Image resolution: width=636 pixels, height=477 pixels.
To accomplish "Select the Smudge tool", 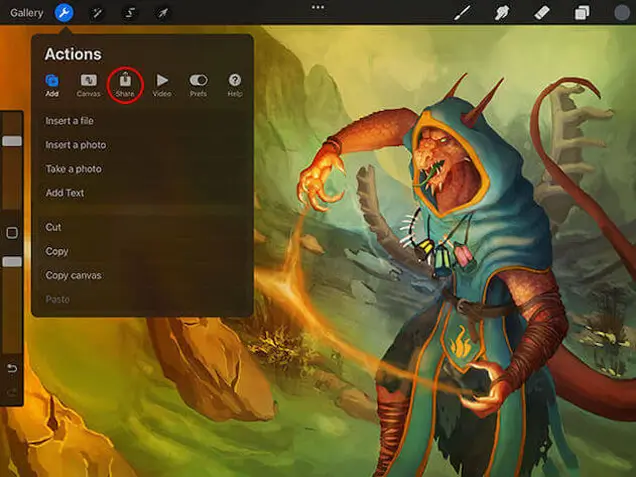I will point(505,13).
